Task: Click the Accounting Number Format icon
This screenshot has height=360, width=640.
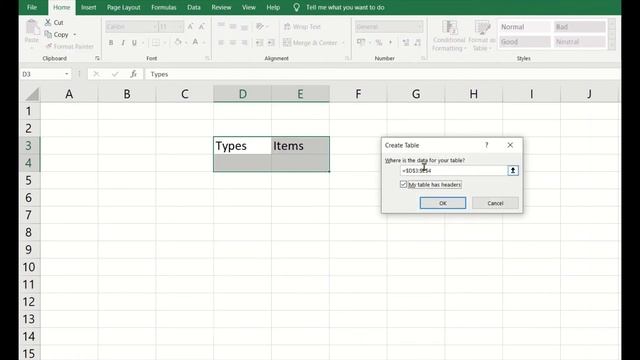Action: (361, 42)
